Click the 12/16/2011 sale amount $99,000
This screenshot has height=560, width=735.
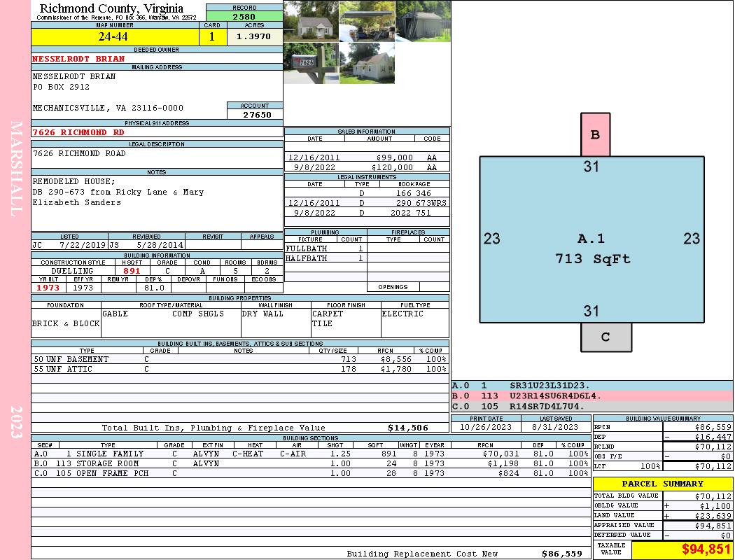point(395,158)
